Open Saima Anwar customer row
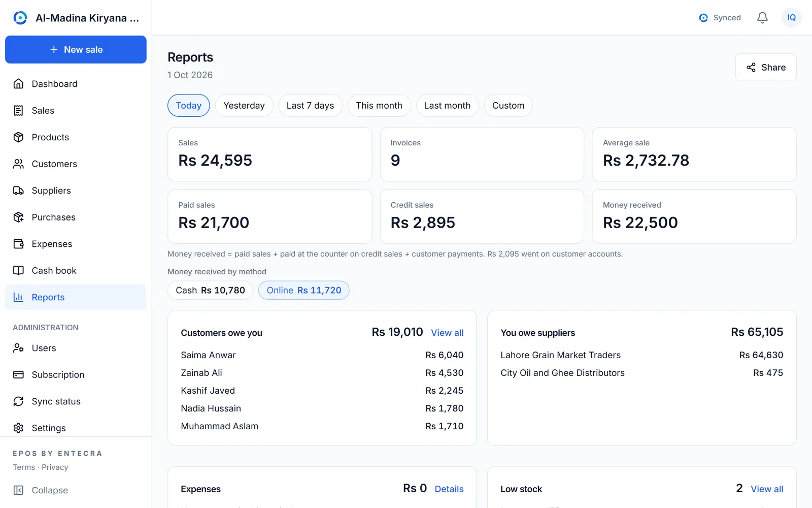This screenshot has width=812, height=508. coord(322,355)
